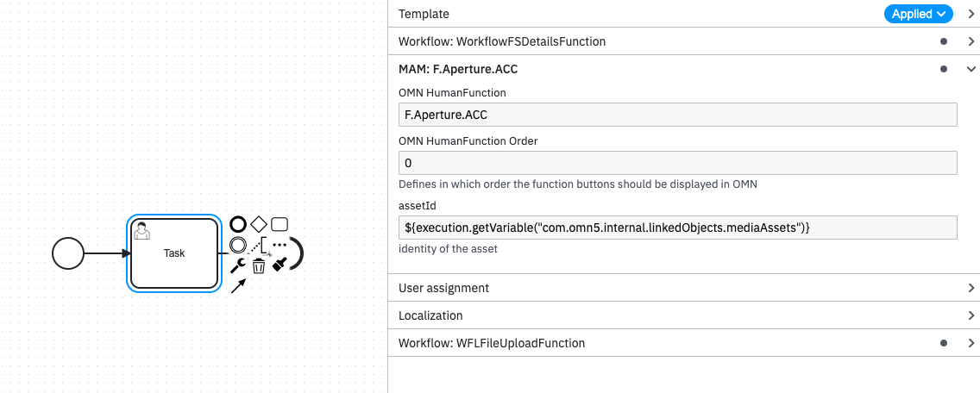
Task: Click the OMN HumanFunction Order field
Action: pyautogui.click(x=678, y=163)
